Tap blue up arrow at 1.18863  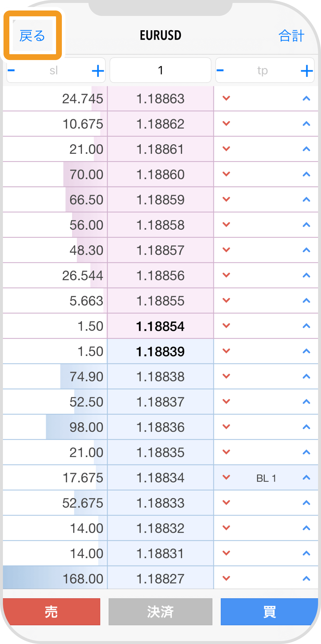coord(306,98)
